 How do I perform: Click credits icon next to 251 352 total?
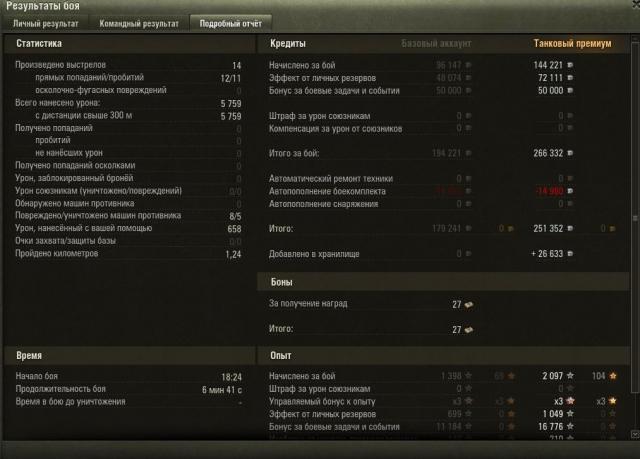(x=570, y=228)
